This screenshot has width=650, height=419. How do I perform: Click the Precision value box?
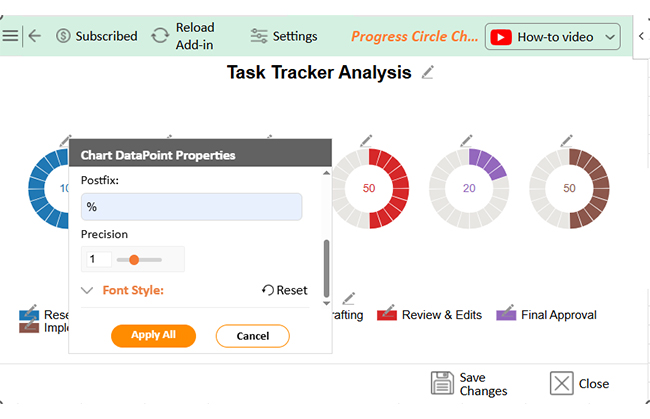99,259
